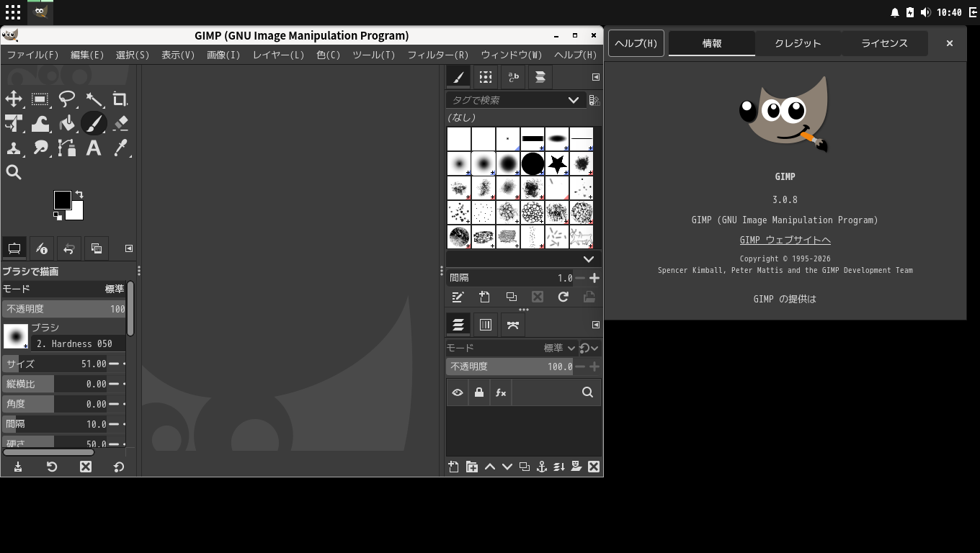Click the Clone stamp tool

(13, 148)
